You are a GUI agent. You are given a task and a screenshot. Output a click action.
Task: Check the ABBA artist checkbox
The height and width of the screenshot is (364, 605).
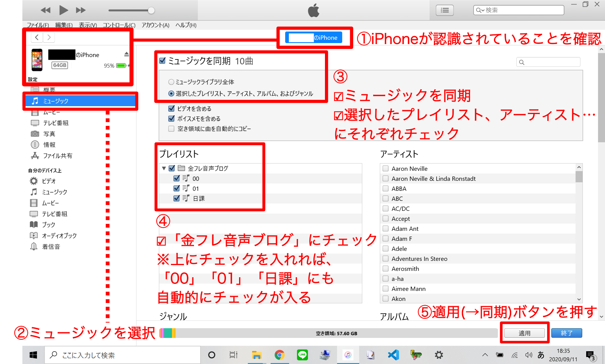pos(386,188)
